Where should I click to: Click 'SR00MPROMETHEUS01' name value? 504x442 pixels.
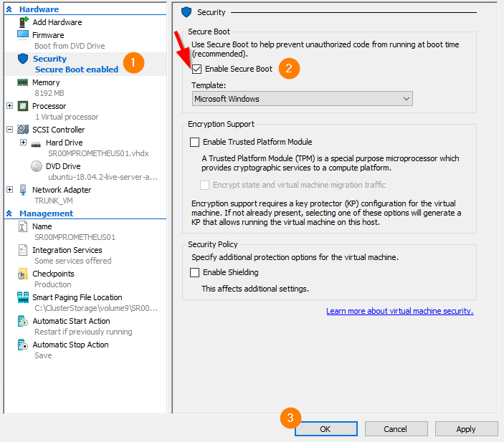click(75, 237)
